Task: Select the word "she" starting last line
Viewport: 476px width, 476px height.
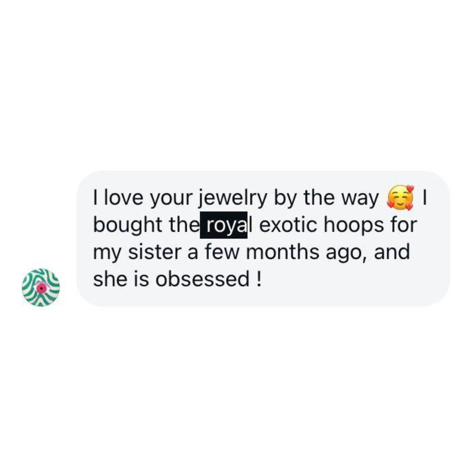Action: click(110, 279)
